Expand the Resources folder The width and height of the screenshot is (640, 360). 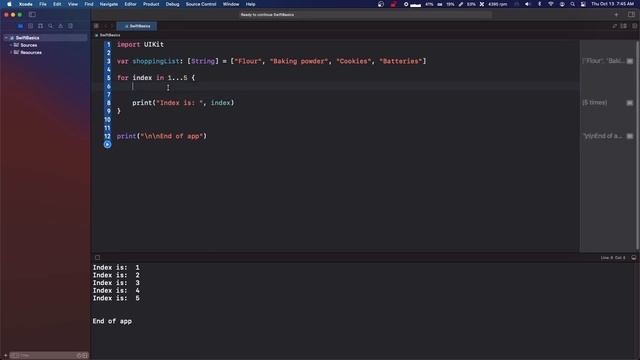point(11,52)
